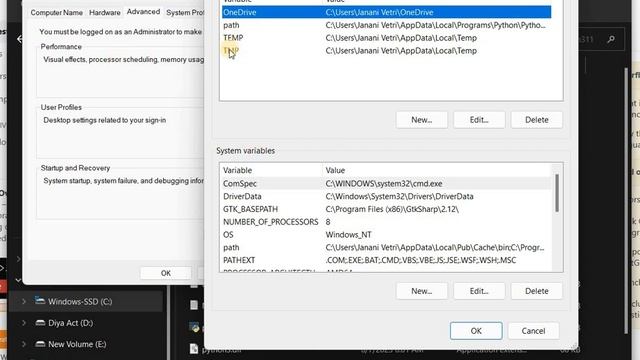Select OneDrive user variable row
The height and width of the screenshot is (360, 640).
387,12
